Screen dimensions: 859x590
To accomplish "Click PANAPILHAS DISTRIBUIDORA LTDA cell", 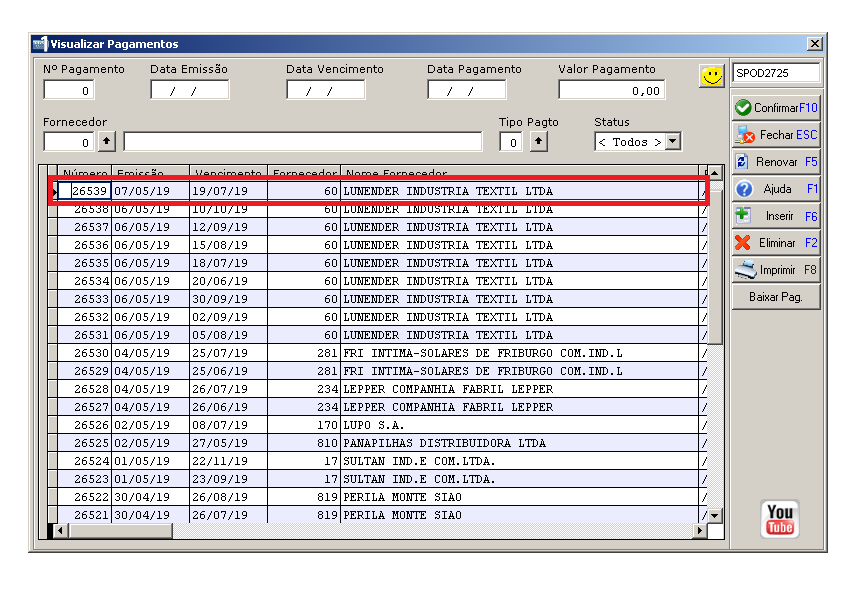I will [519, 443].
